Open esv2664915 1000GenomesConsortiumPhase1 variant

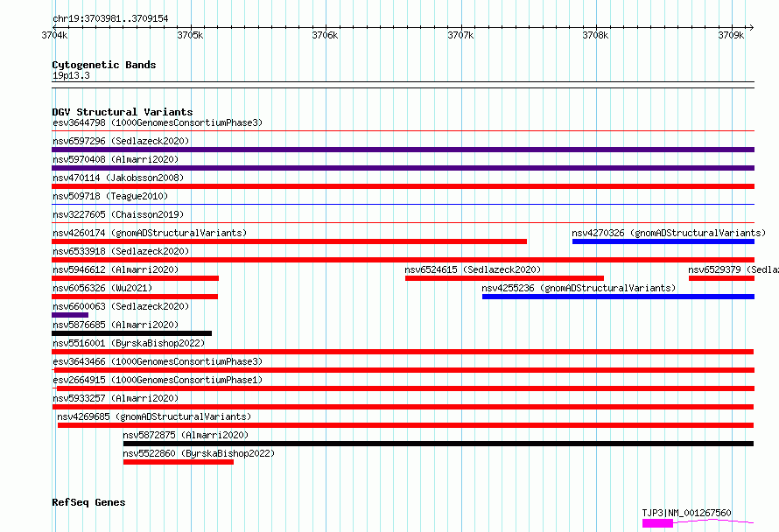158,380
